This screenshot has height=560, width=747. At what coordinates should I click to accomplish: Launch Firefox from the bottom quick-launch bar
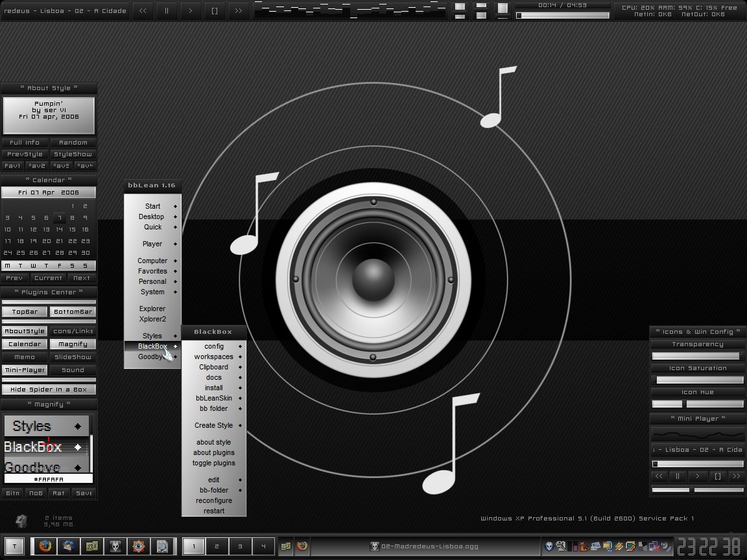44,546
